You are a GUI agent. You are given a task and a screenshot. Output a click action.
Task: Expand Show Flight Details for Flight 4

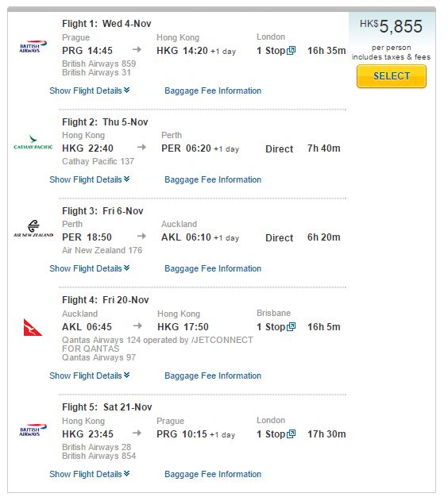pyautogui.click(x=90, y=376)
